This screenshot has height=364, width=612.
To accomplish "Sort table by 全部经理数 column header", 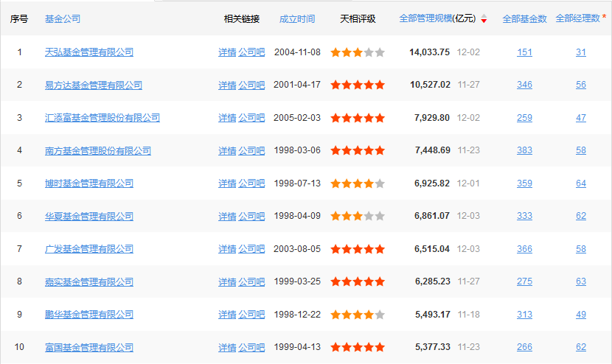I will pyautogui.click(x=577, y=18).
